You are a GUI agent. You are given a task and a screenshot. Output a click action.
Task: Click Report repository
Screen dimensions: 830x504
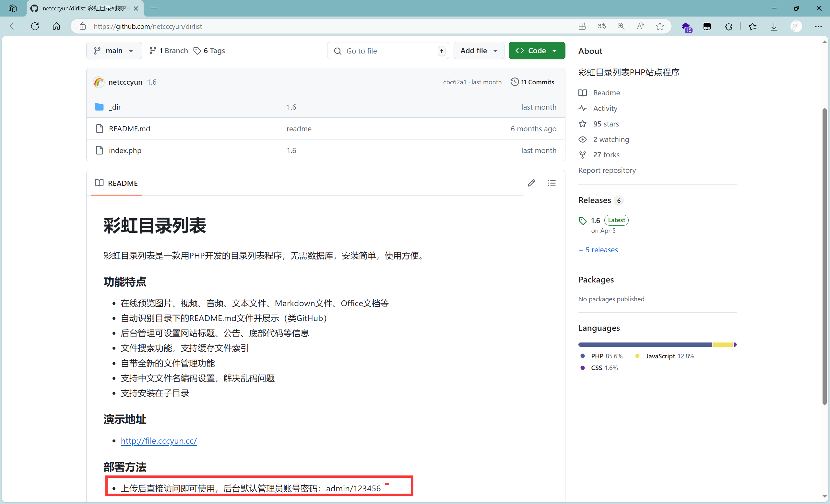point(607,170)
